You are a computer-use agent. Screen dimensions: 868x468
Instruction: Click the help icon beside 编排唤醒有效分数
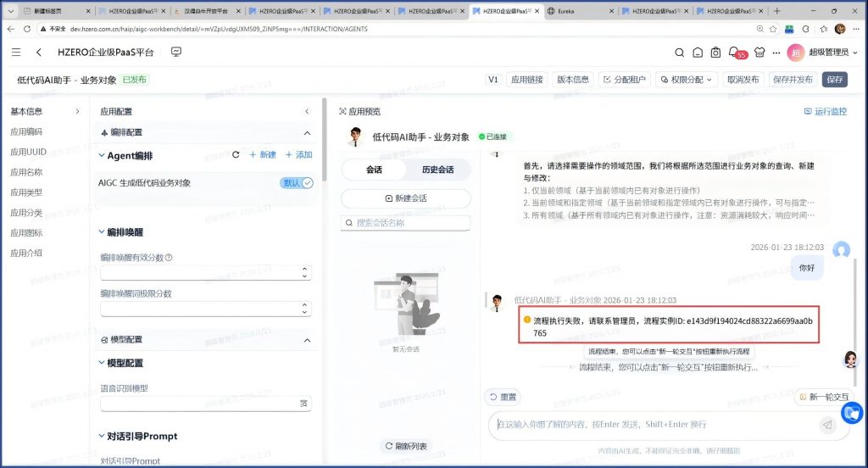pos(169,258)
